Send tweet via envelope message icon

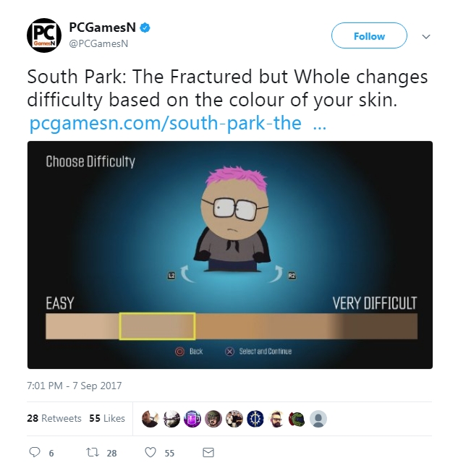click(208, 452)
